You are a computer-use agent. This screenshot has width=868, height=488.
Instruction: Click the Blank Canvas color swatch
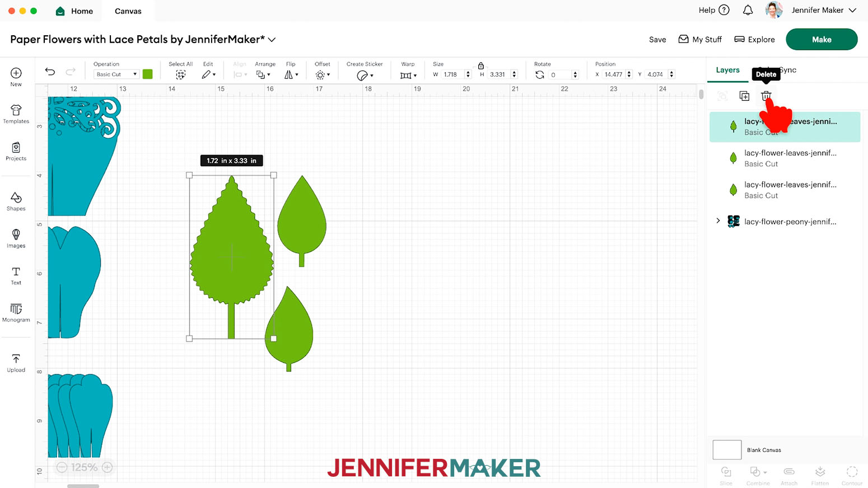coord(727,449)
